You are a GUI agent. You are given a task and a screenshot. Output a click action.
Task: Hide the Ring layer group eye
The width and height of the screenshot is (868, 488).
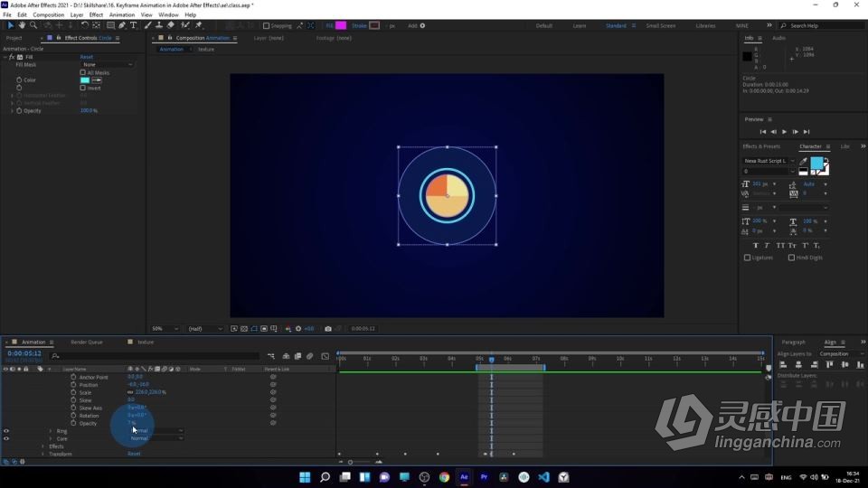6,431
